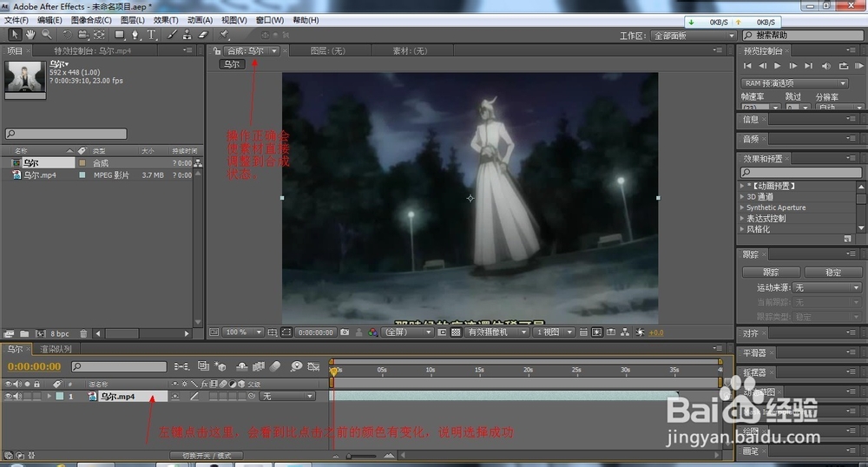Image resolution: width=868 pixels, height=467 pixels.
Task: Click the composition mini-flowchart icon in timeline
Action: [x=181, y=366]
